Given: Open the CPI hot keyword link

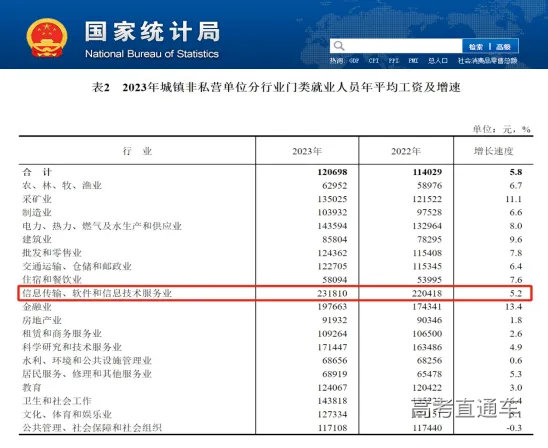Looking at the screenshot, I should click(x=374, y=61).
